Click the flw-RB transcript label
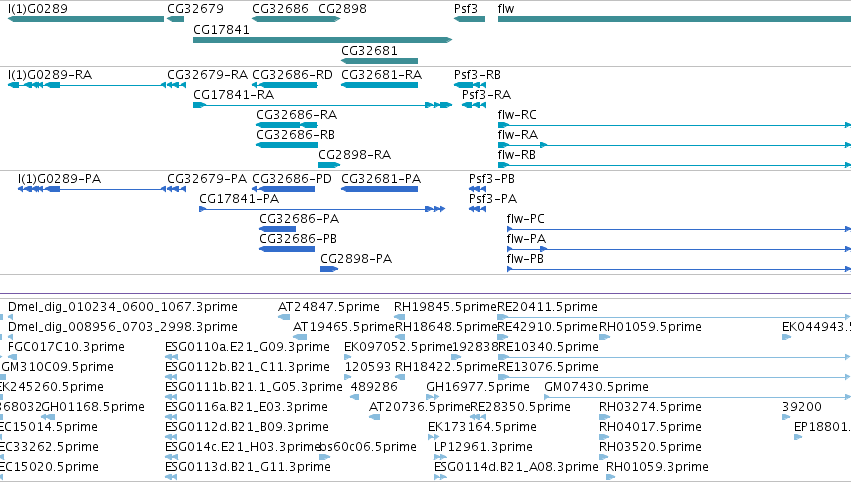The image size is (851, 482). (x=516, y=155)
